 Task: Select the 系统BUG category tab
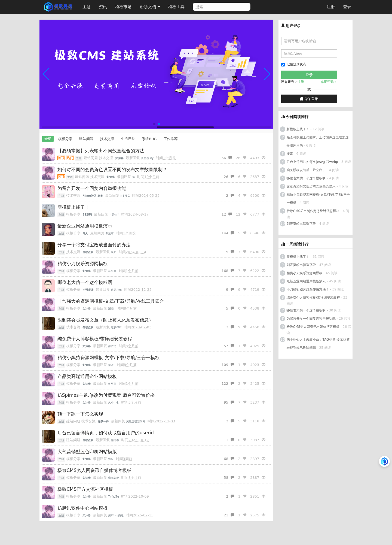coord(149,139)
